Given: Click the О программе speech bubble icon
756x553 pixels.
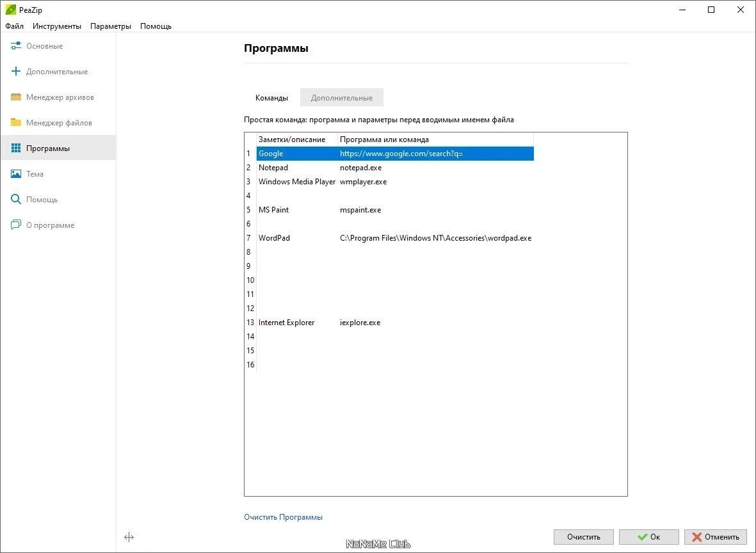Looking at the screenshot, I should coord(16,225).
